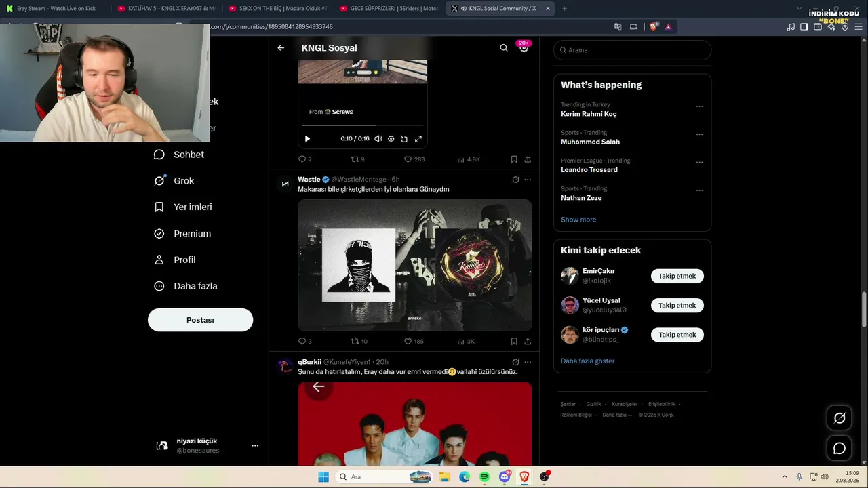Open options for Muhammed Salah trend
The image size is (868, 488).
coord(699,134)
